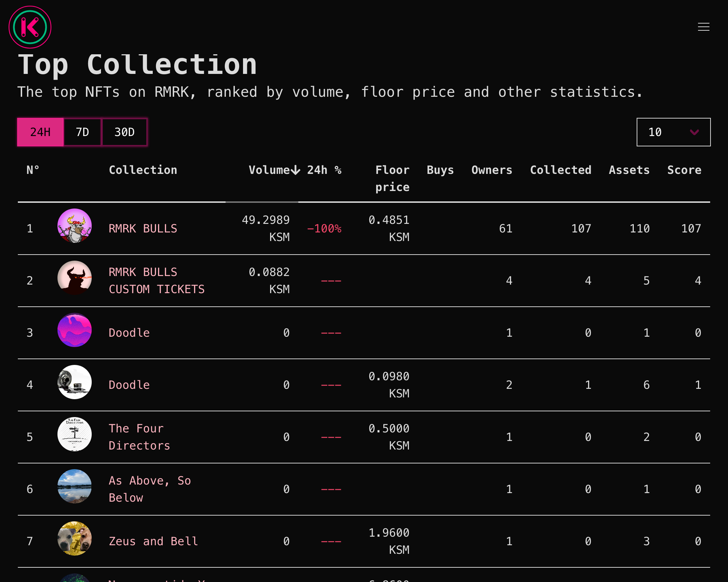728x582 pixels.
Task: Select the 24H time range
Action: [x=40, y=132]
